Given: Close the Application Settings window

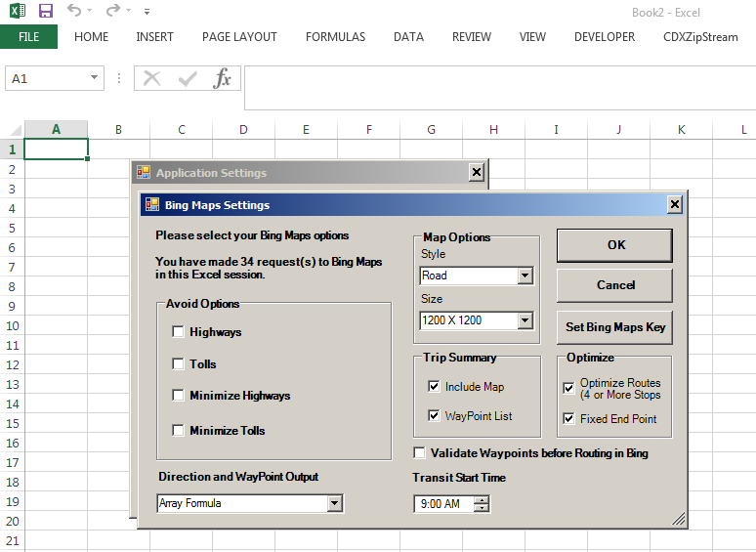Looking at the screenshot, I should [477, 172].
